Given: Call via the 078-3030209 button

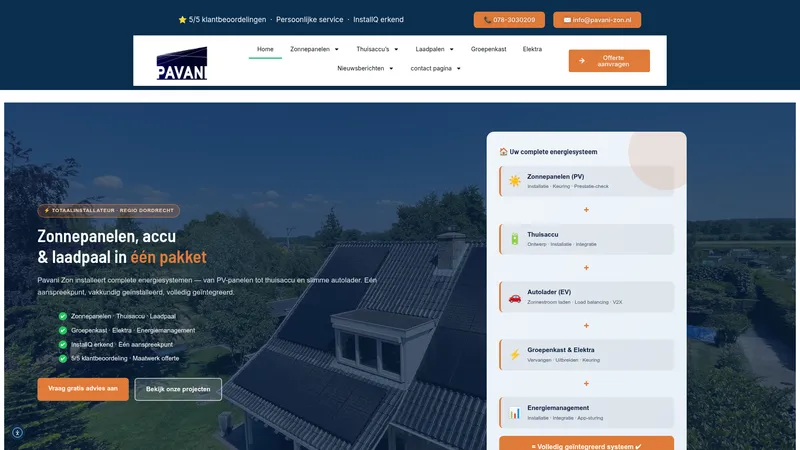Looking at the screenshot, I should pos(509,20).
